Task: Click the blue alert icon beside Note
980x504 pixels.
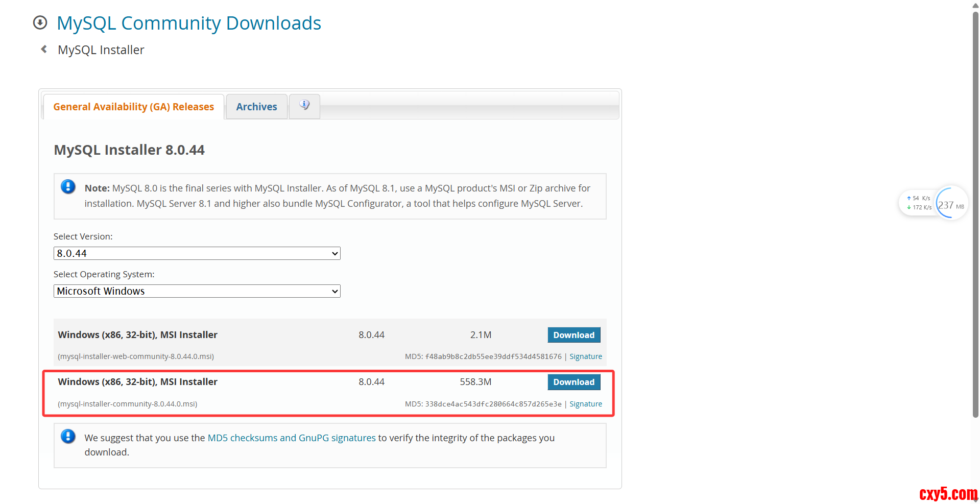Action: (68, 187)
